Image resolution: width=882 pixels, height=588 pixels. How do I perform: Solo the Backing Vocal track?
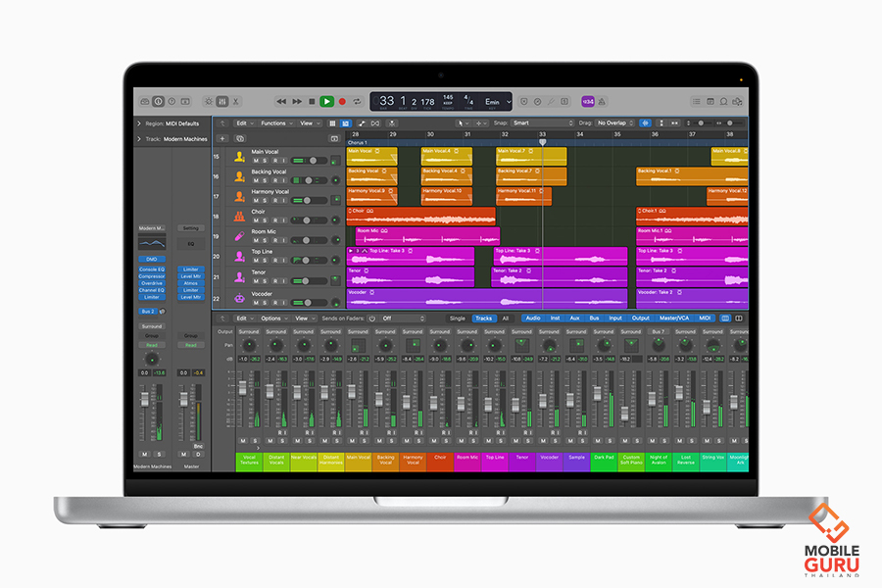tap(265, 180)
